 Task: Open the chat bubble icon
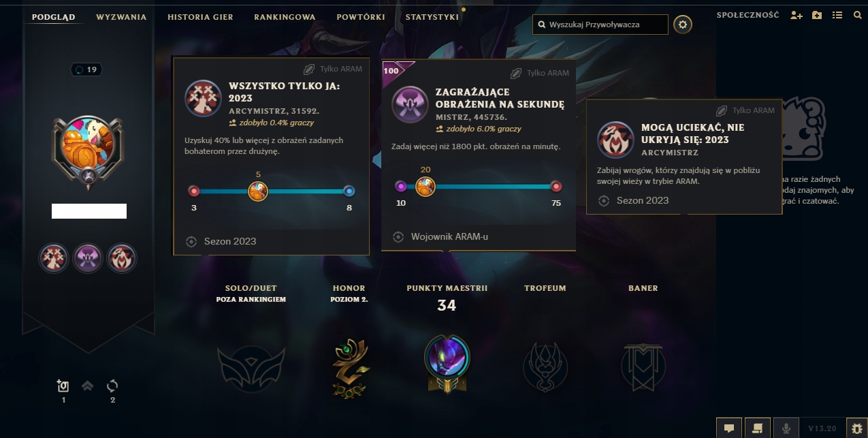(x=728, y=428)
